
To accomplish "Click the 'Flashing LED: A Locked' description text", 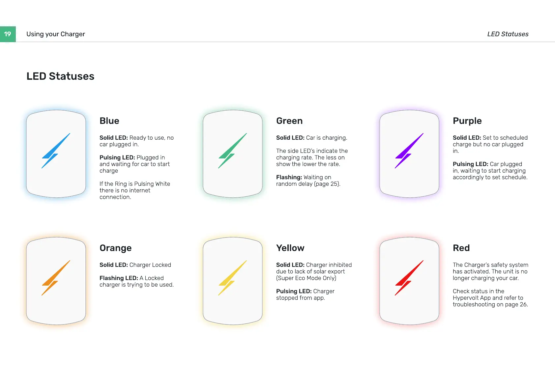I will 131,278.
